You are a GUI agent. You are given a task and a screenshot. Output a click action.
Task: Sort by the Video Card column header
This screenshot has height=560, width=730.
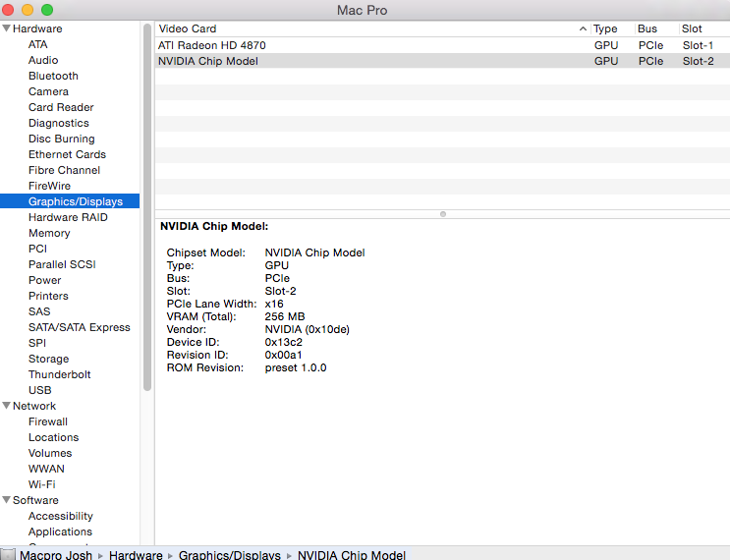(x=372, y=28)
